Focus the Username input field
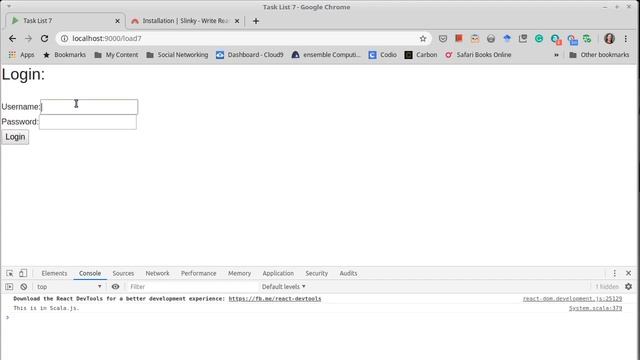The width and height of the screenshot is (640, 360). click(89, 107)
